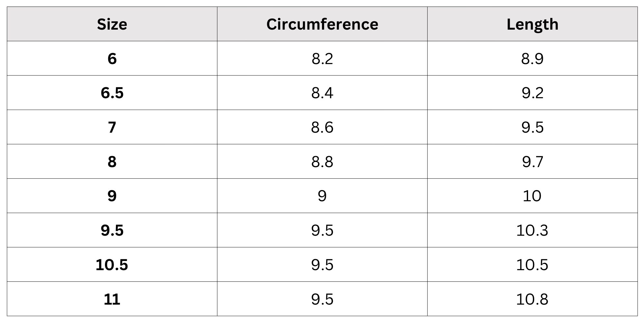Click the Circumference column header

pos(322,24)
